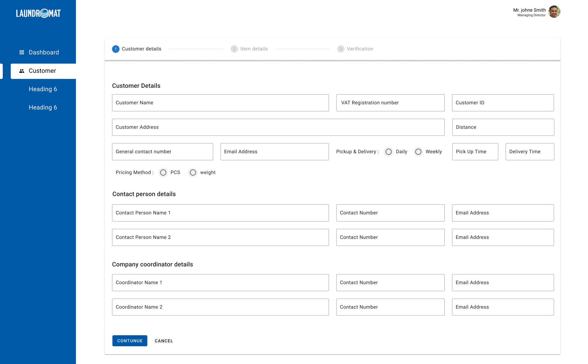Image resolution: width=588 pixels, height=364 pixels.
Task: Click the step 2 circle indicator
Action: (234, 49)
